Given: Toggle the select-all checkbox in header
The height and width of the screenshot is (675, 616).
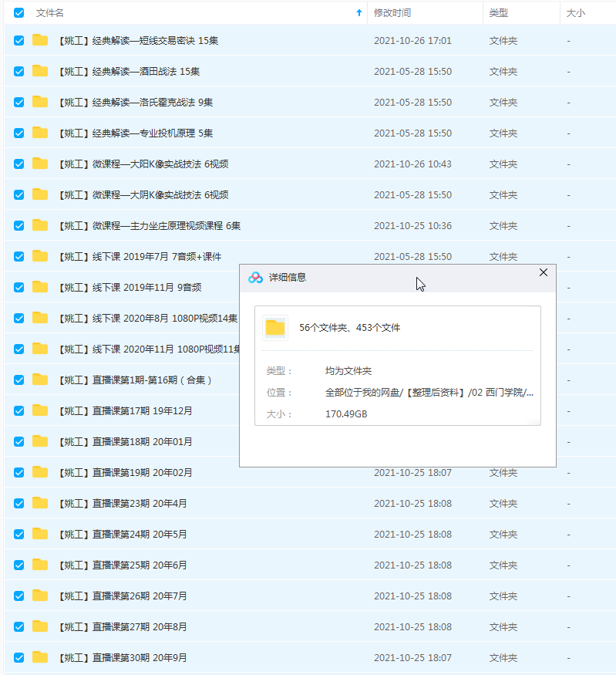Looking at the screenshot, I should [19, 13].
